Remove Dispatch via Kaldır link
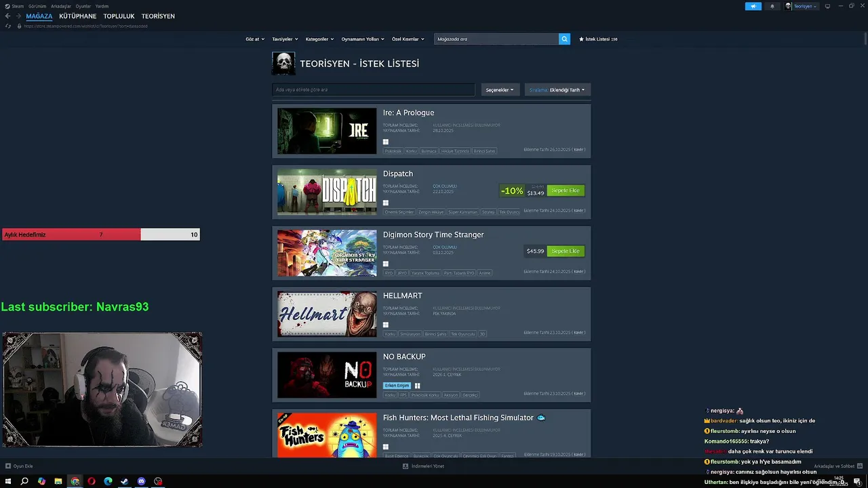This screenshot has width=868, height=488. [578, 211]
